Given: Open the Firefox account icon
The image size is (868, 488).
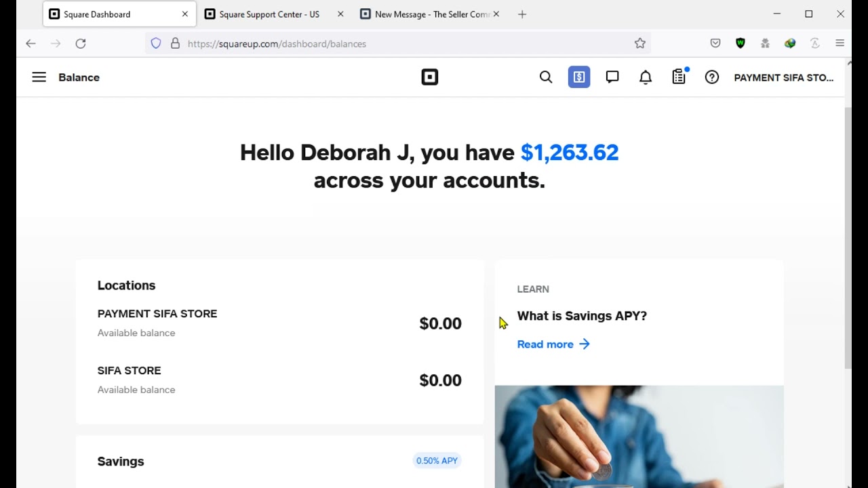Looking at the screenshot, I should click(815, 43).
